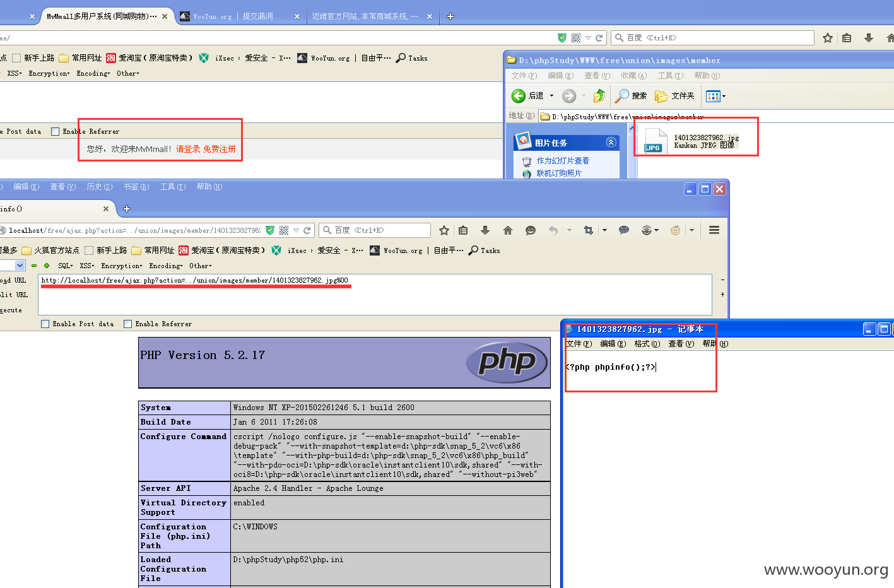Click the Tasks bookmark in the phpinfo browser
The image size is (894, 588).
484,250
